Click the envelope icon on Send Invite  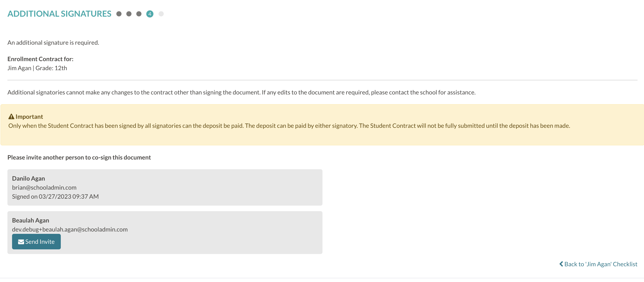coord(21,241)
